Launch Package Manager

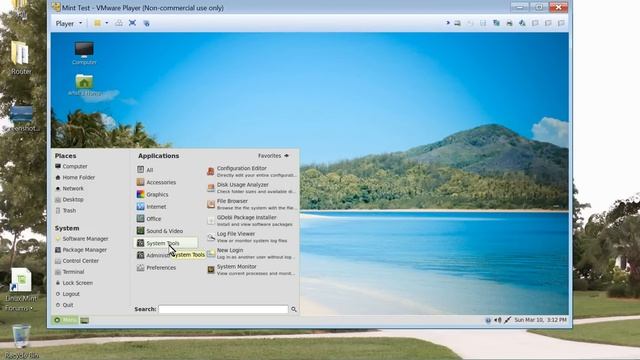click(x=81, y=250)
